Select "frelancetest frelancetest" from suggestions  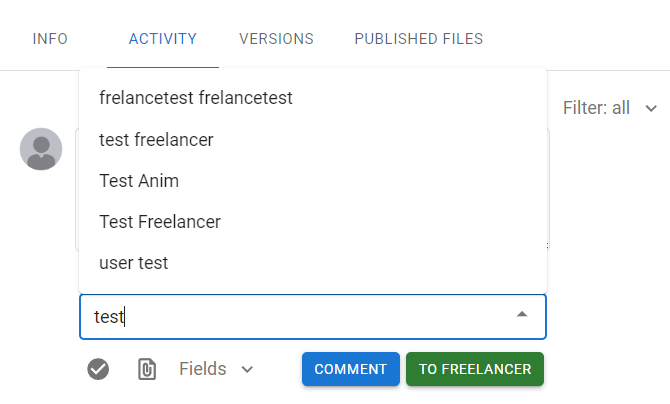coord(196,98)
